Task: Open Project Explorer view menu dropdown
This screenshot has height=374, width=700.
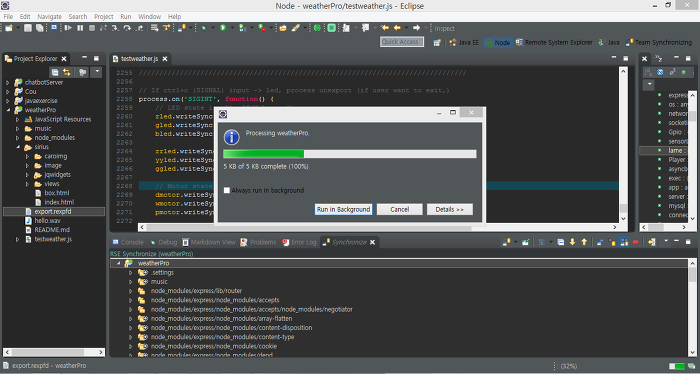Action: tap(96, 72)
